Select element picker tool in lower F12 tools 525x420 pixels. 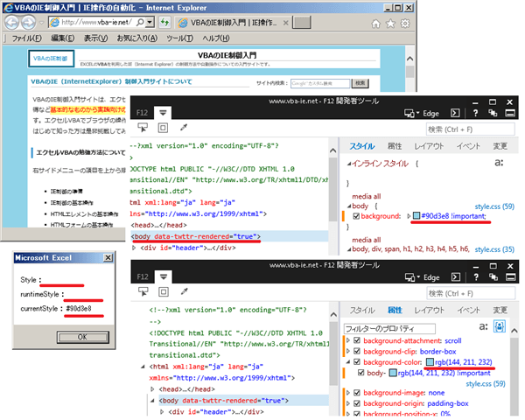(143, 291)
